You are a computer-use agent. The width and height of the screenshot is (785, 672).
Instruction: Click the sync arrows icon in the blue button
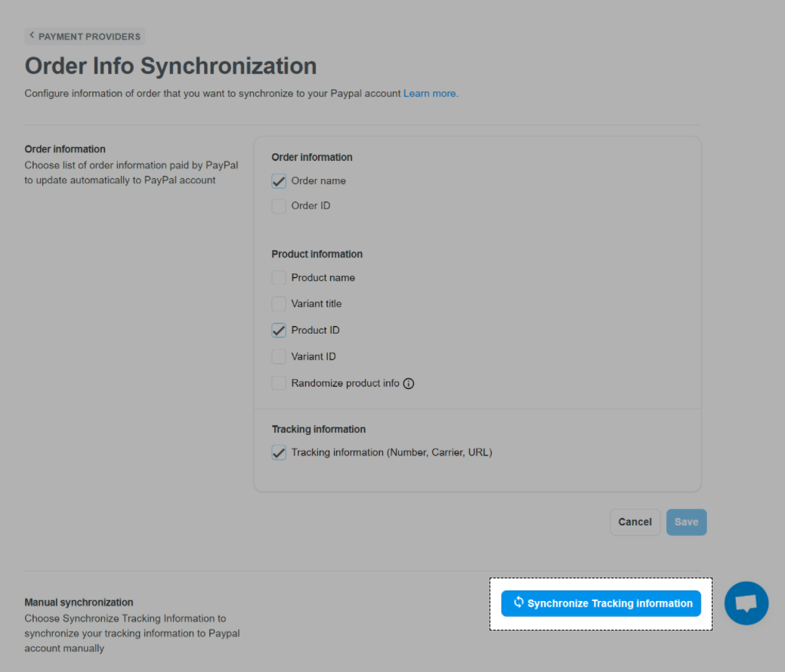click(x=518, y=603)
